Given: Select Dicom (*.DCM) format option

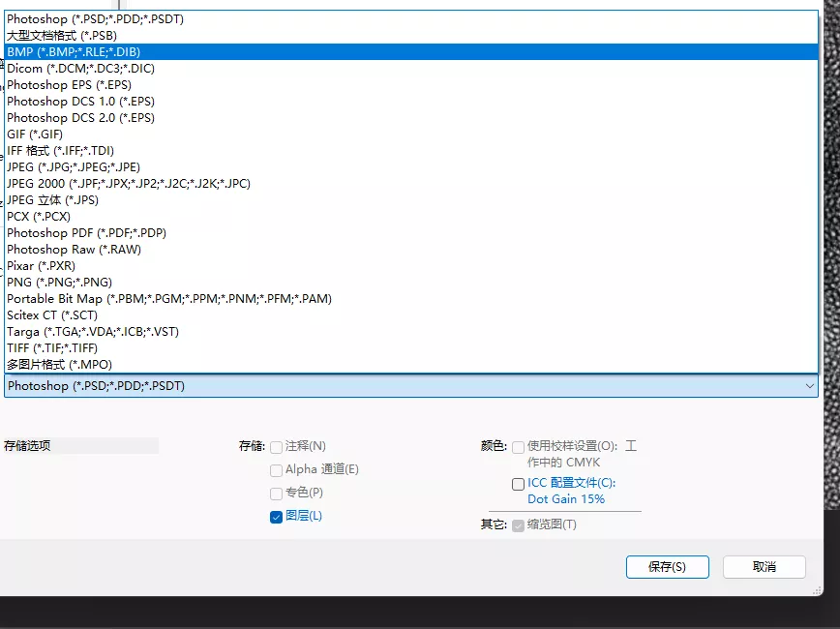Looking at the screenshot, I should pos(80,69).
